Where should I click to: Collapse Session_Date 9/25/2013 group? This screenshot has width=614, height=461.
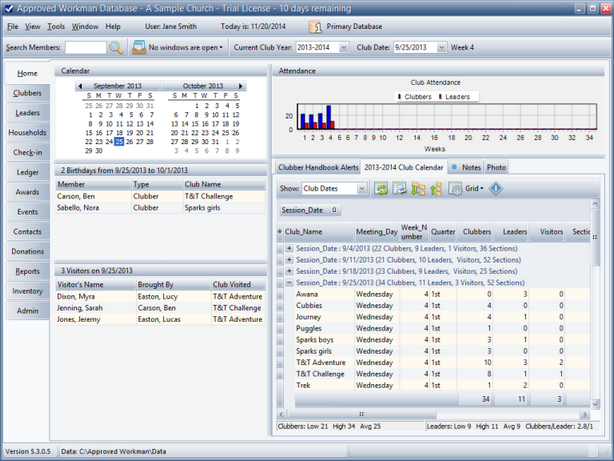tap(290, 283)
